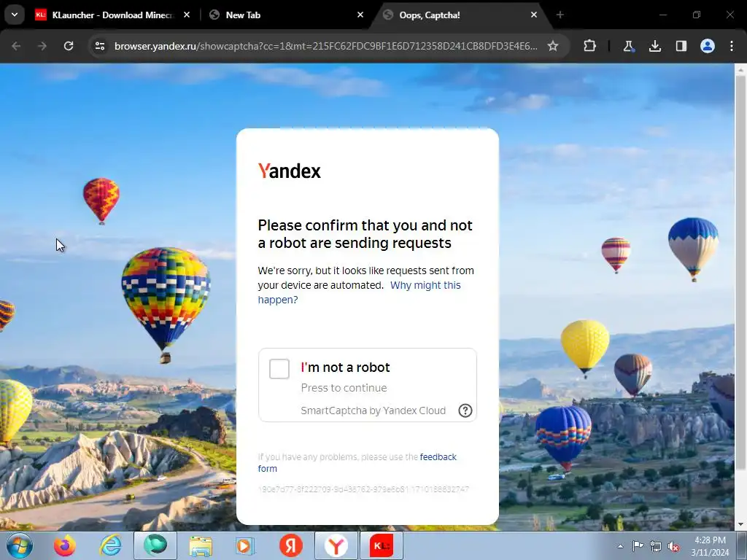747x560 pixels.
Task: Click scrollbar up arrow at top
Action: [740, 69]
